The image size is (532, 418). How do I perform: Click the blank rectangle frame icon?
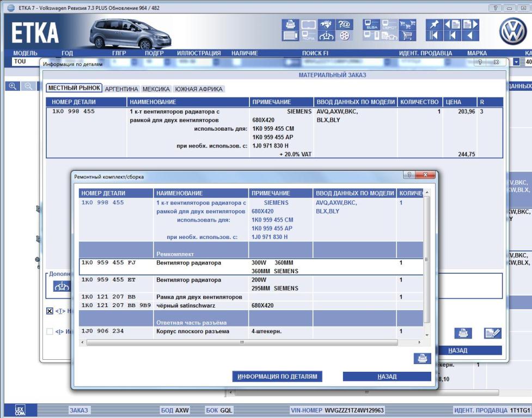click(x=308, y=24)
